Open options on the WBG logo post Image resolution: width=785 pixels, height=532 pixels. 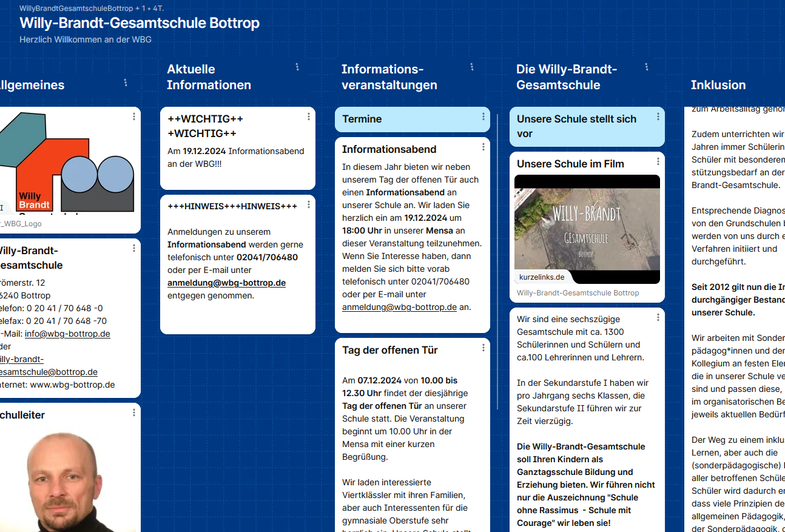point(134,116)
